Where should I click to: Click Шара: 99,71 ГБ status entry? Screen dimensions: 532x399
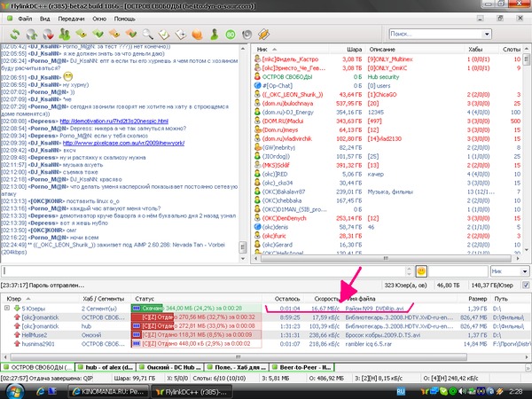click(135, 378)
